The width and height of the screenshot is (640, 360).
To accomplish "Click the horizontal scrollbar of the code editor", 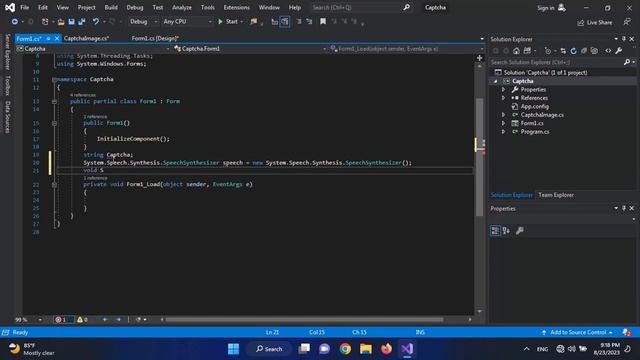I will (x=304, y=320).
